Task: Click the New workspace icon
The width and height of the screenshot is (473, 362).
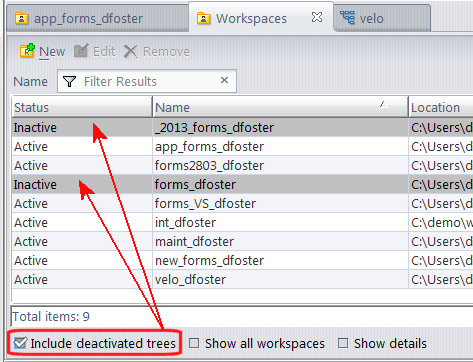Action: 27,51
